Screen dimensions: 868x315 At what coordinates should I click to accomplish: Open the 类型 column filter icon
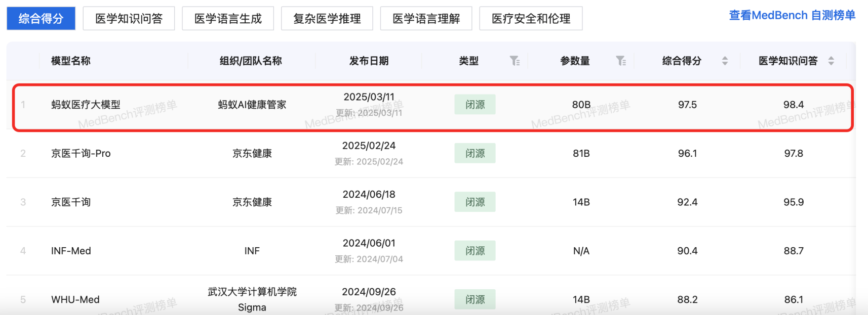pyautogui.click(x=515, y=61)
